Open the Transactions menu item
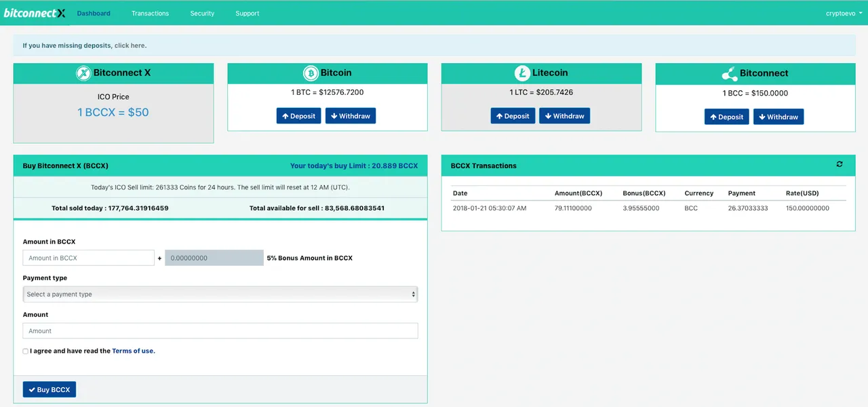Viewport: 868px width, 407px height. (x=151, y=13)
